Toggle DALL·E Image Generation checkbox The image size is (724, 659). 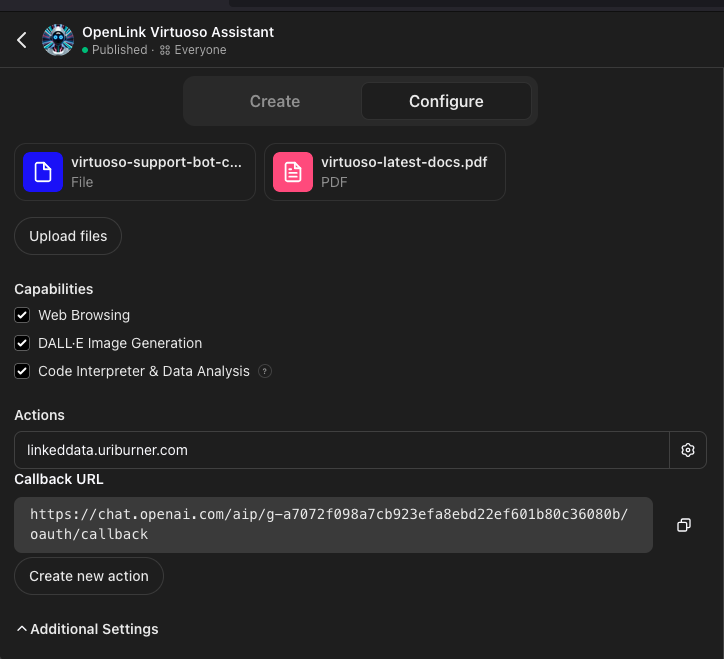(x=22, y=343)
